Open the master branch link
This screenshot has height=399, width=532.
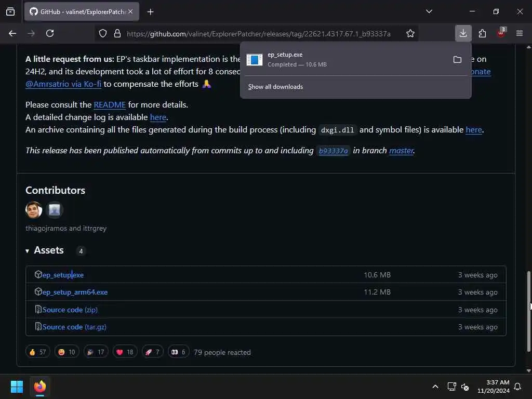coord(402,151)
